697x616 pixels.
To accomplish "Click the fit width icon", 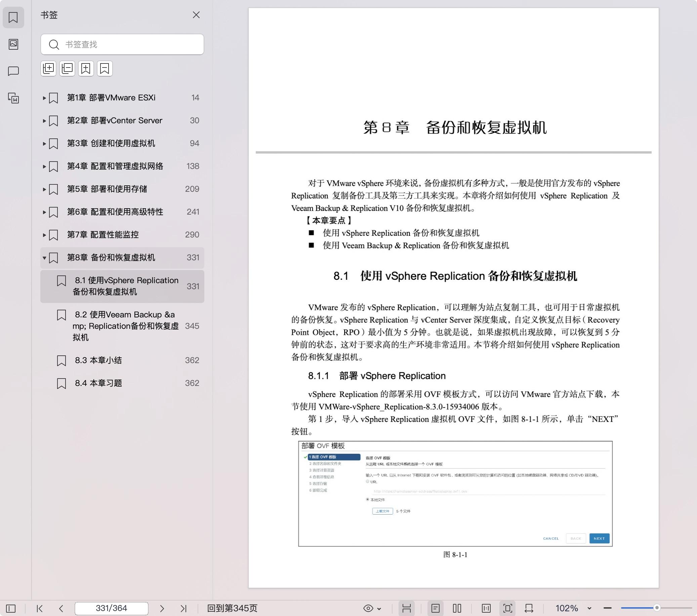I will 529,608.
